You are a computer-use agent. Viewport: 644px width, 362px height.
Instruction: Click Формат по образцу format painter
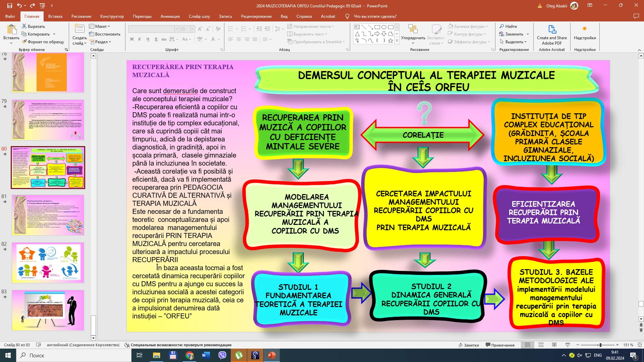point(43,42)
